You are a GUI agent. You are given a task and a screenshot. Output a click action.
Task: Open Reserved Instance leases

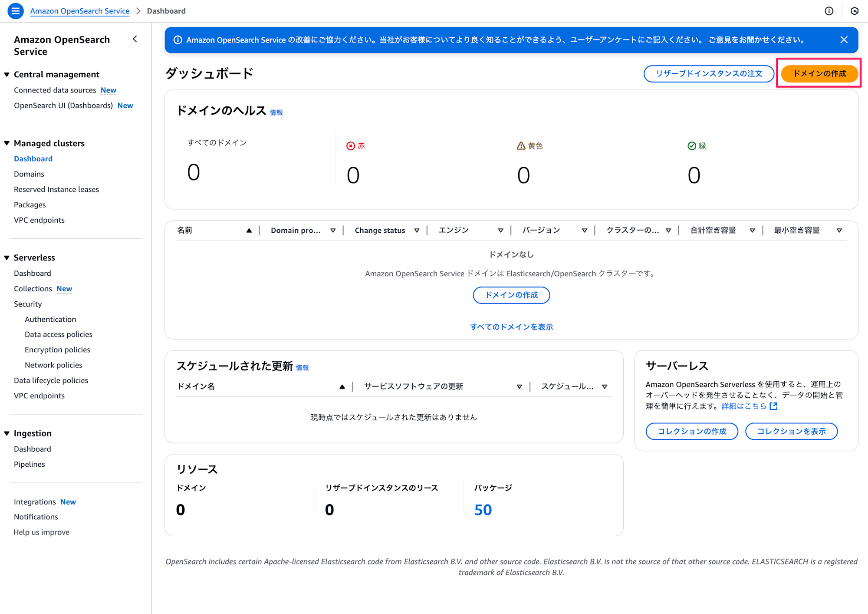[56, 189]
